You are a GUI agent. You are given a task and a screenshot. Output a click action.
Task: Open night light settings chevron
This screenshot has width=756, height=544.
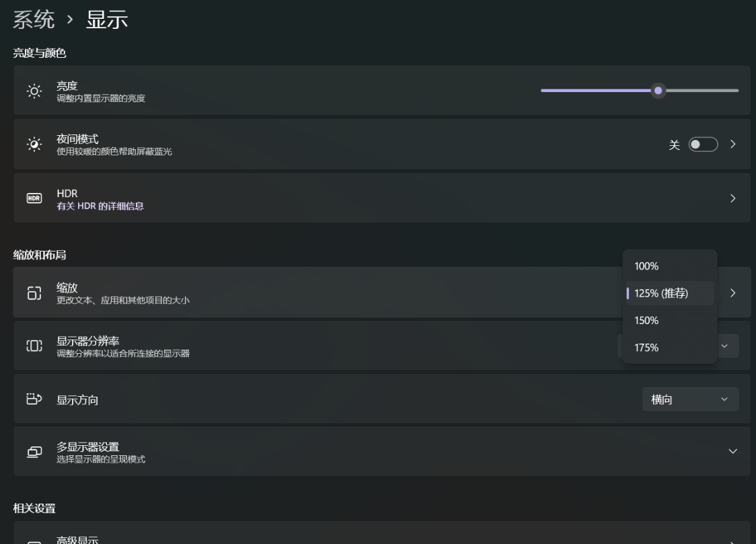[x=732, y=145]
